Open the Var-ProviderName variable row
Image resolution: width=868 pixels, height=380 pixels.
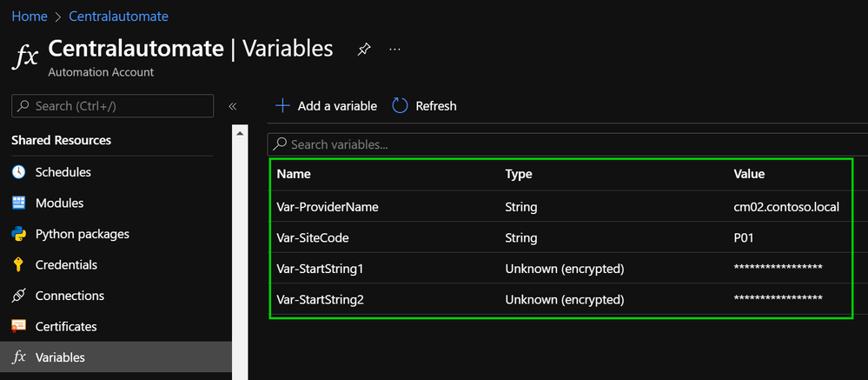[x=328, y=207]
